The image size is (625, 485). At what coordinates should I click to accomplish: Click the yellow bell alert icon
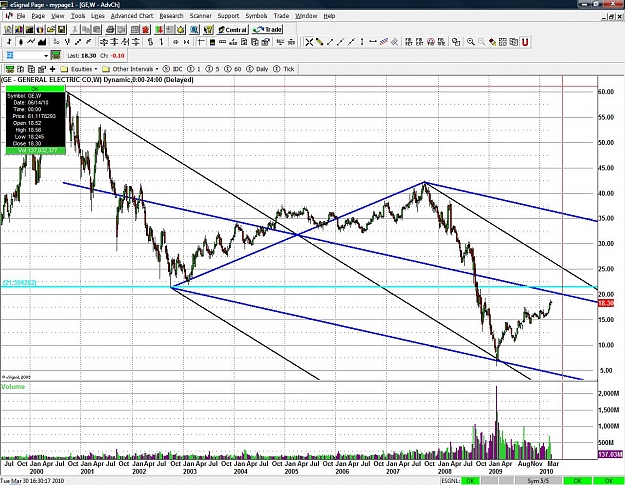(181, 30)
